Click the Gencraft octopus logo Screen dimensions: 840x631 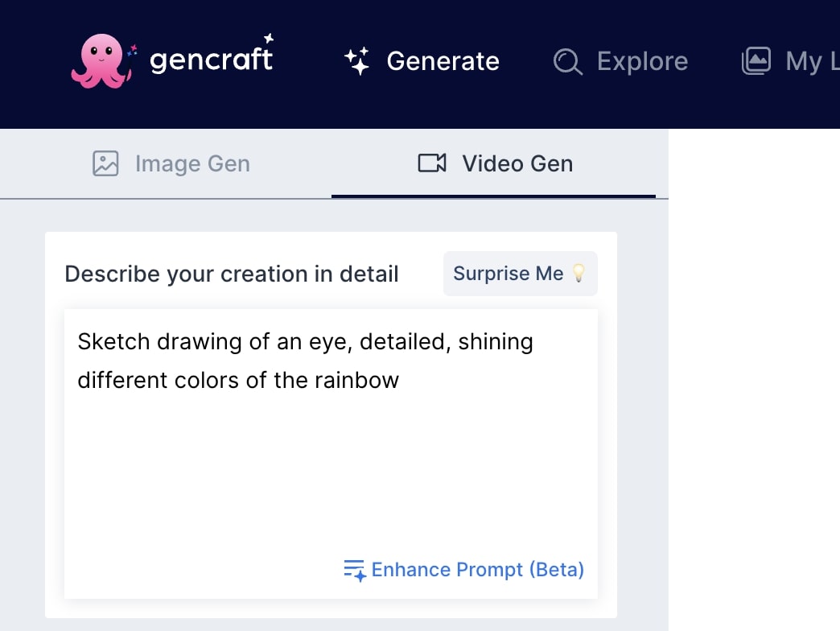100,60
